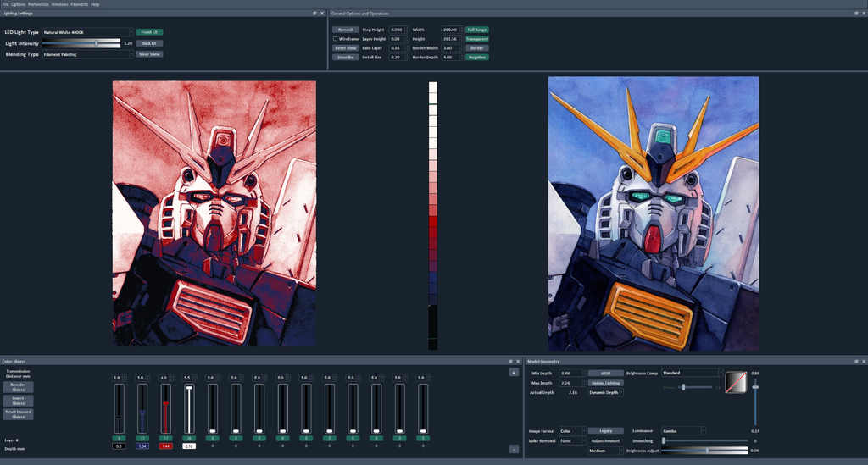This screenshot has height=465, width=868.
Task: Open the Spike Removal dropdown
Action: 572,440
